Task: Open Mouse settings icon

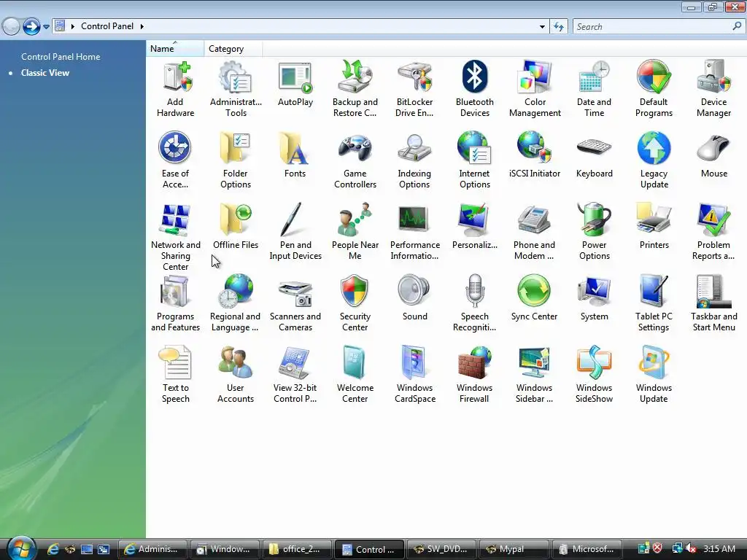Action: coord(713,155)
